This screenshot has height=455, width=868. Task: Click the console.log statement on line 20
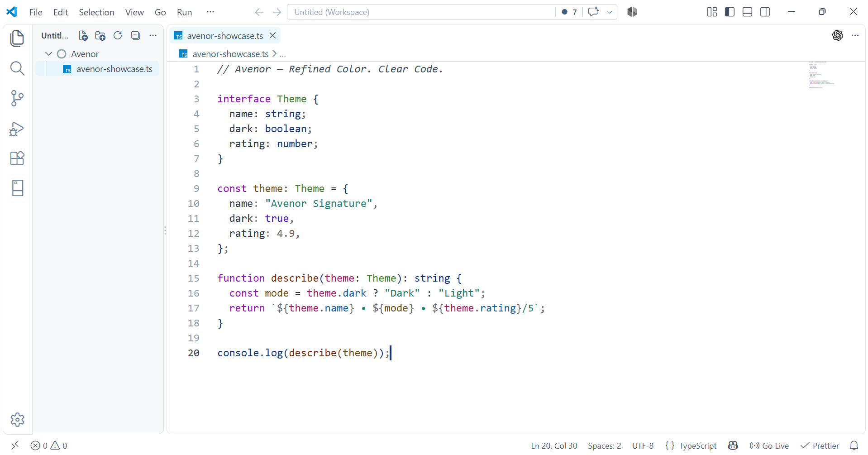tap(303, 353)
